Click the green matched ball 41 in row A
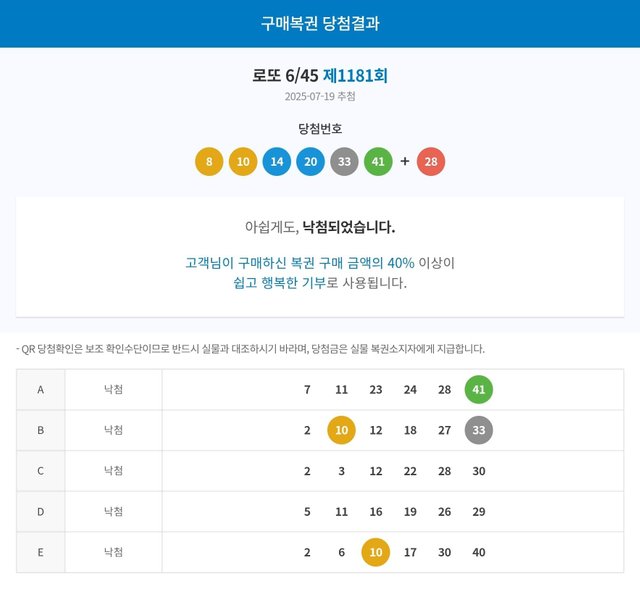This screenshot has width=640, height=590. point(479,390)
